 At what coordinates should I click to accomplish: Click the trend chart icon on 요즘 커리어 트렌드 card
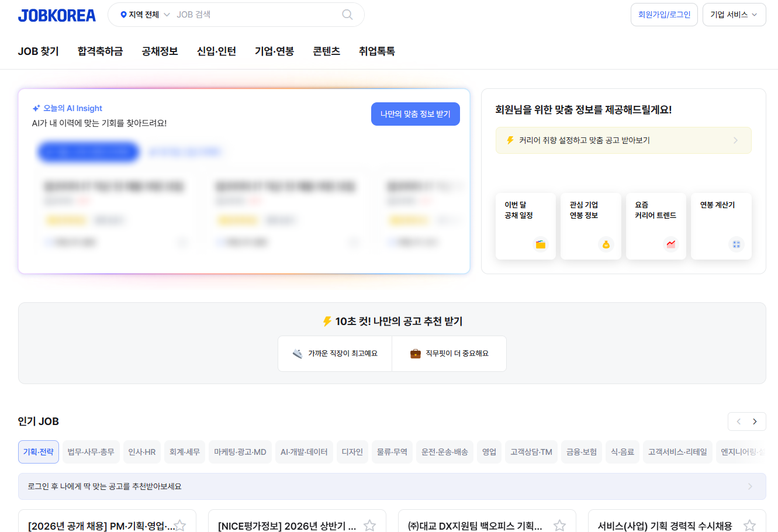pos(671,244)
